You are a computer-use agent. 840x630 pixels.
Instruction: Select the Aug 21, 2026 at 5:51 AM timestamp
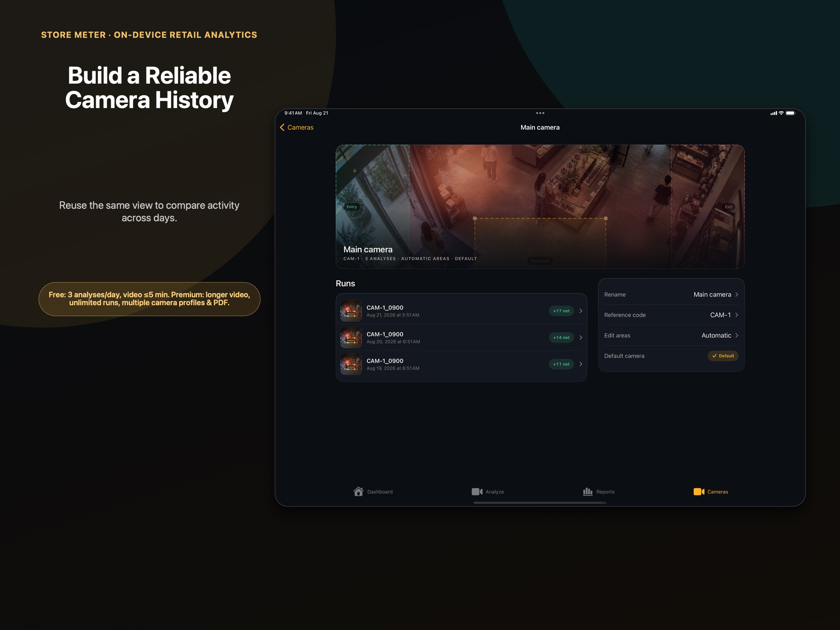click(393, 315)
